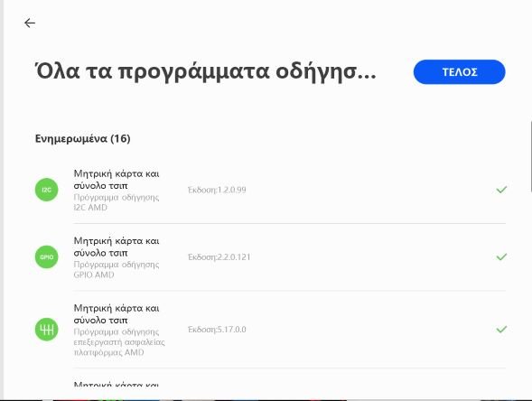
Task: Click the partially visible fourth driver entry
Action: pos(117,384)
